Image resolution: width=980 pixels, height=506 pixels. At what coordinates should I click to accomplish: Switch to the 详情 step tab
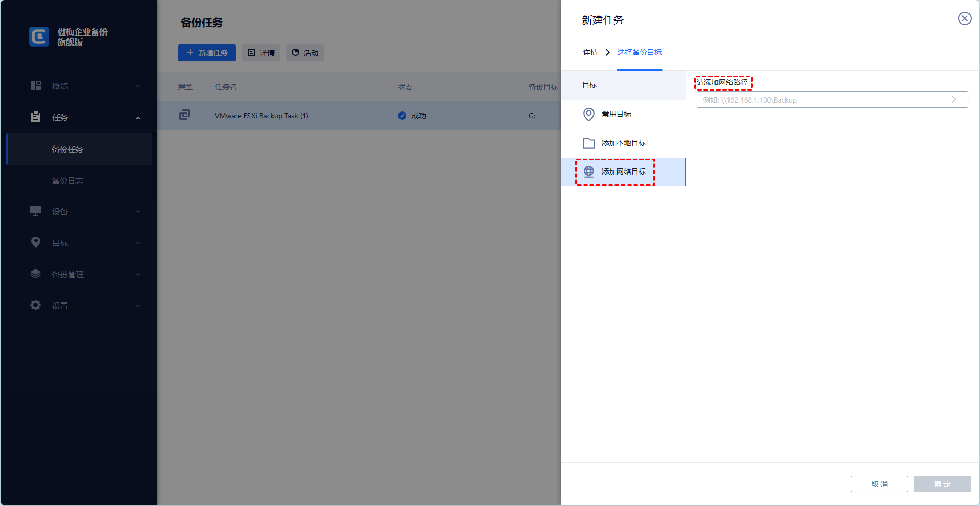[590, 52]
